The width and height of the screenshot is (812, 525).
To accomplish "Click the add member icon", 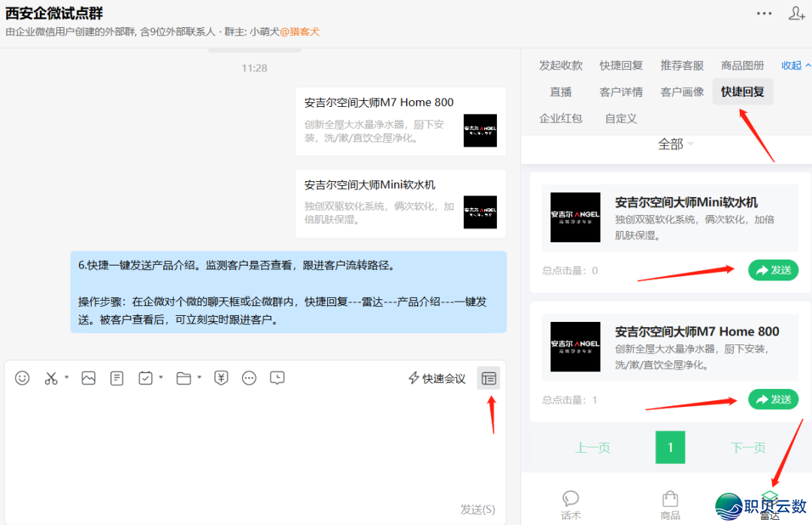I will pyautogui.click(x=796, y=14).
